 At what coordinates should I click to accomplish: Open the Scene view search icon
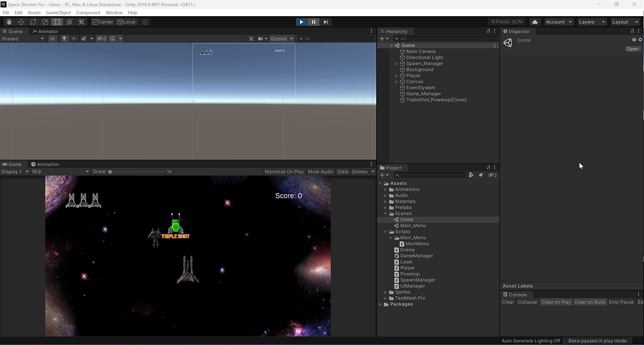pyautogui.click(x=301, y=38)
